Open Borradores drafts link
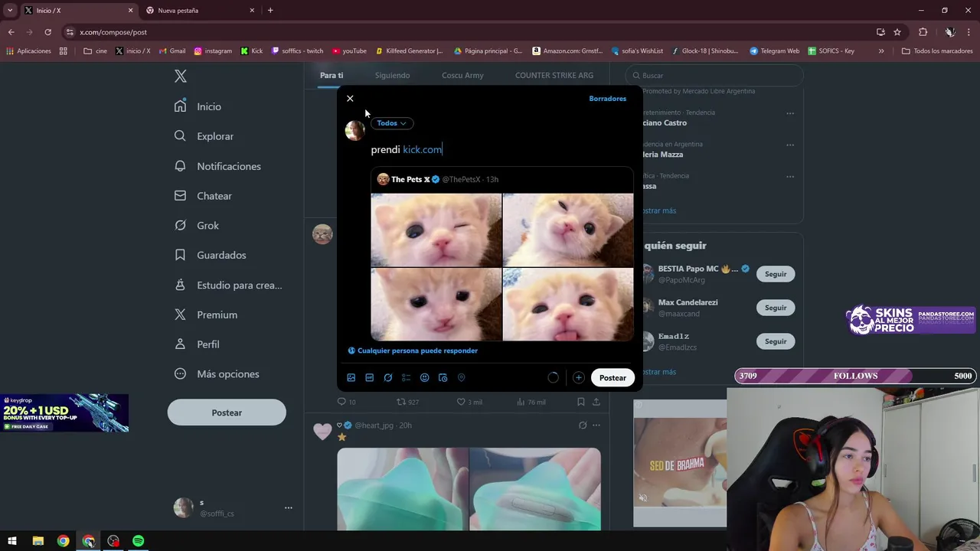The image size is (980, 551). [x=608, y=99]
